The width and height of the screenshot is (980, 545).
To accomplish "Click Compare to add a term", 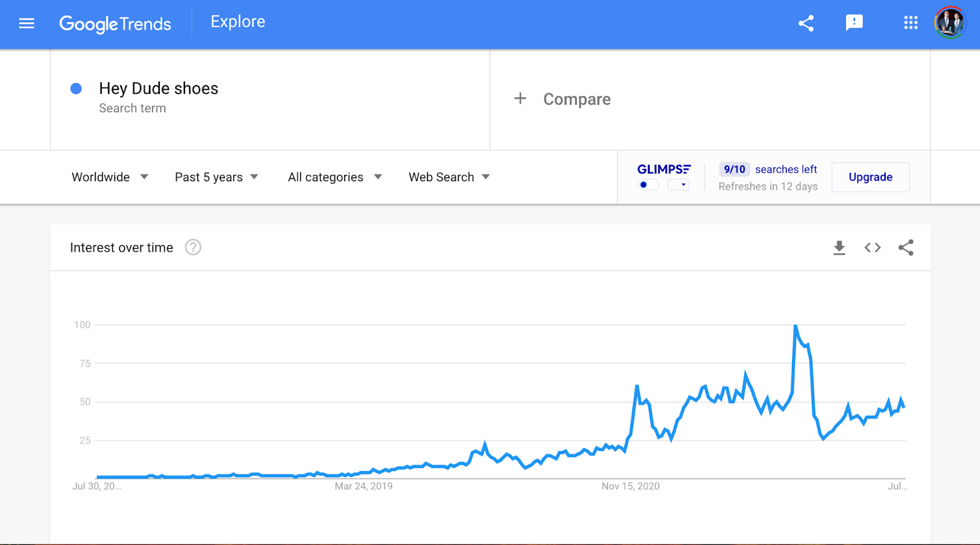I will click(562, 99).
